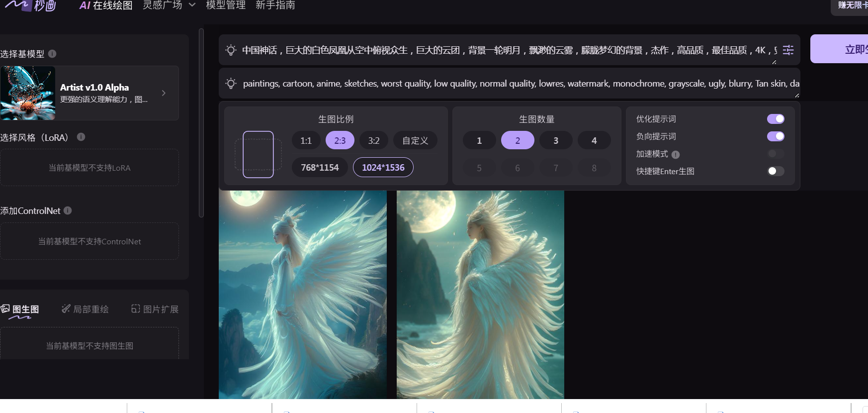Select the 3:2 aspect ratio
Viewport: 868px width, 413px height.
pyautogui.click(x=374, y=140)
